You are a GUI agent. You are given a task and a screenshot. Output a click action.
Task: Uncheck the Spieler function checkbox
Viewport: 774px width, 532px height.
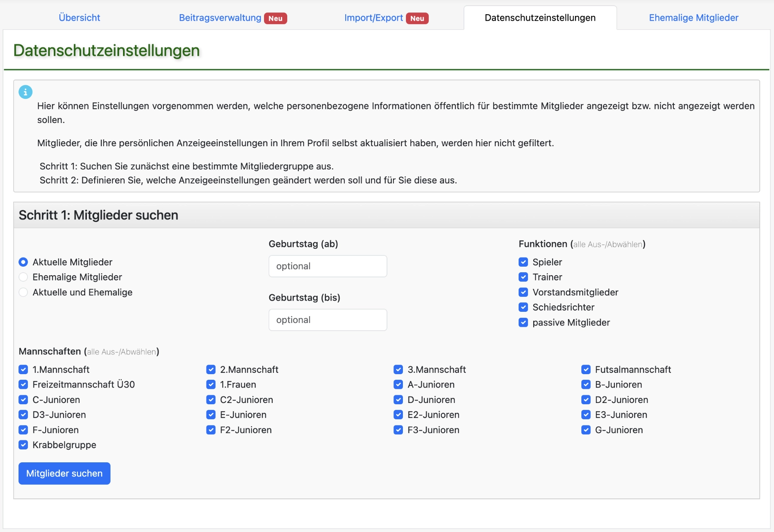(x=523, y=262)
